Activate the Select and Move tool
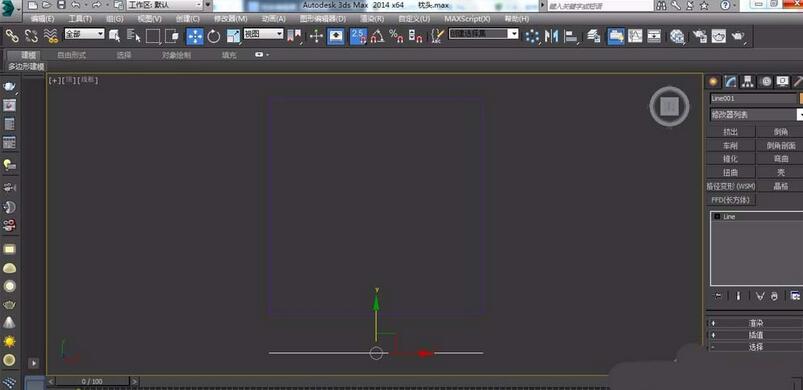The image size is (803, 390). point(195,36)
